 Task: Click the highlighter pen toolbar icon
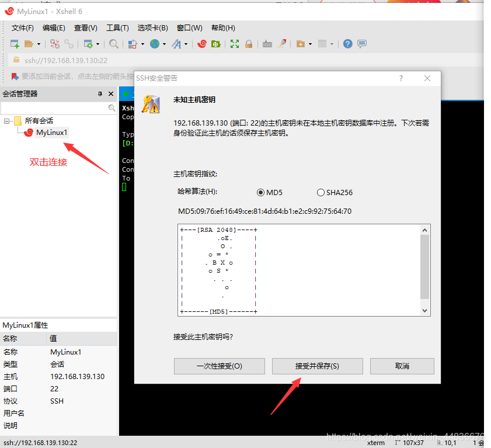click(282, 44)
